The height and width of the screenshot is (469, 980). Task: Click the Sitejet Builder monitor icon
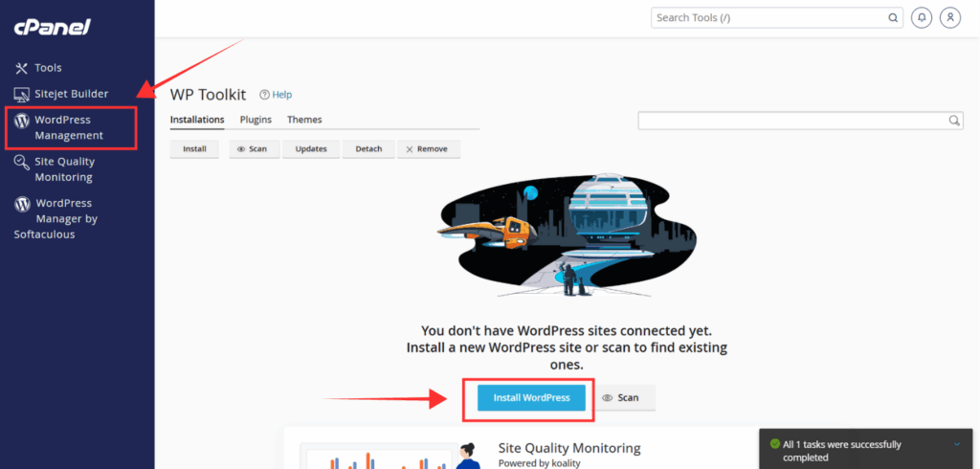pos(22,95)
